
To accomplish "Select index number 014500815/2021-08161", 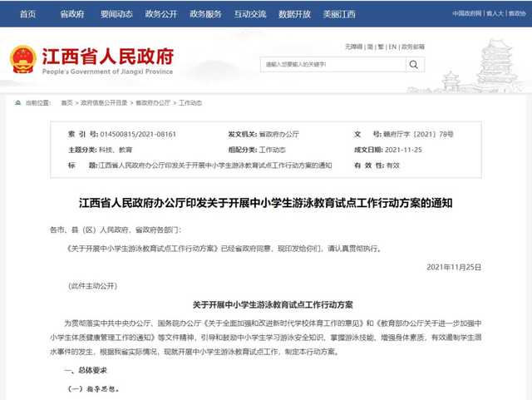I will 138,134.
